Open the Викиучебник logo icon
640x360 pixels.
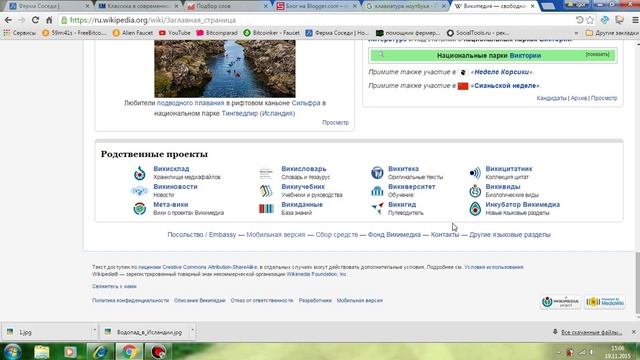266,191
